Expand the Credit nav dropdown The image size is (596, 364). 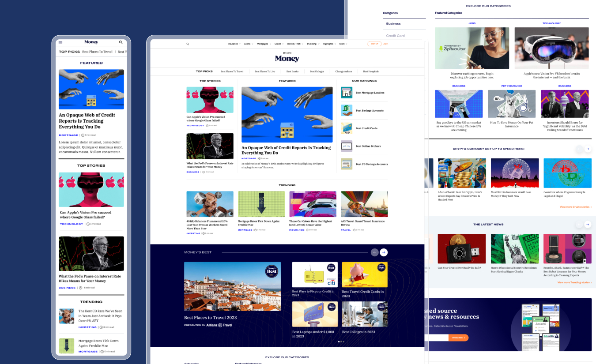[279, 44]
